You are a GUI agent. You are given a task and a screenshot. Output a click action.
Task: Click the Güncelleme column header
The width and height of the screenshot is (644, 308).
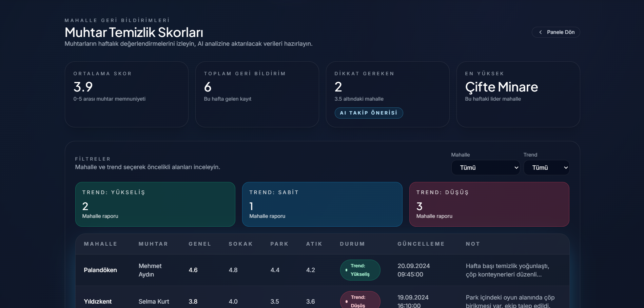[x=421, y=244]
